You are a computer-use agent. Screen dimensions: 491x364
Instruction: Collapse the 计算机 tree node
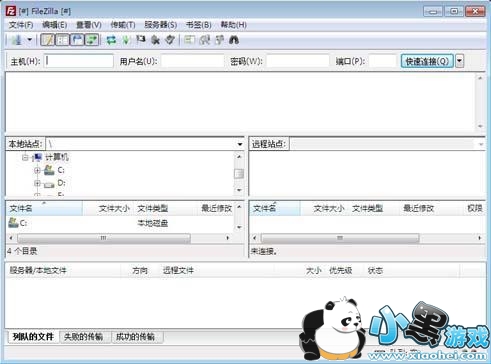[25, 157]
